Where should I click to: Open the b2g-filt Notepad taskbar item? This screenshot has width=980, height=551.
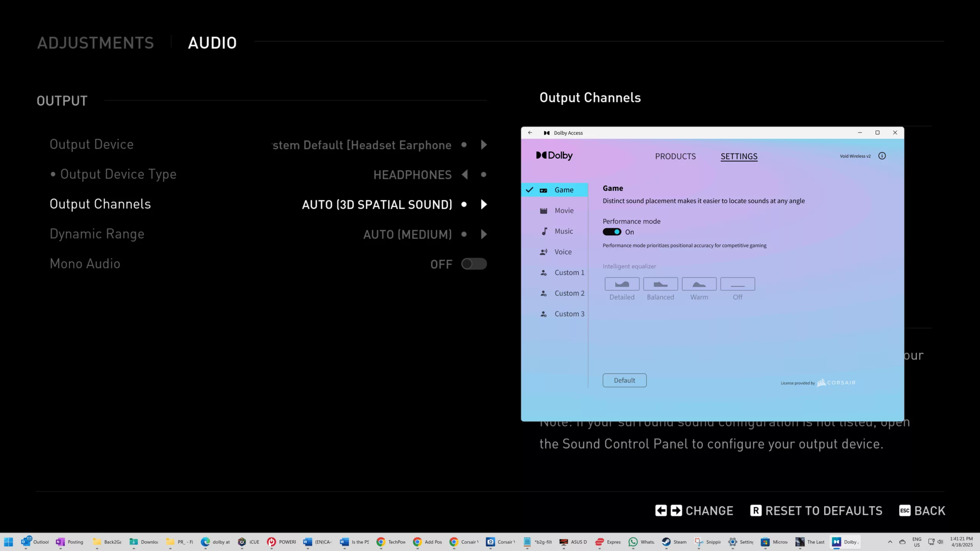537,542
